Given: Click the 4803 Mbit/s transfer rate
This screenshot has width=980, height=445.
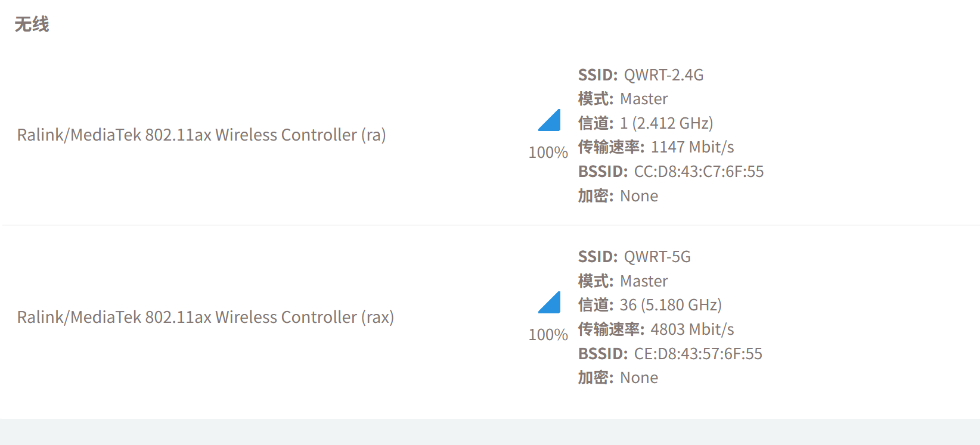Looking at the screenshot, I should 692,329.
